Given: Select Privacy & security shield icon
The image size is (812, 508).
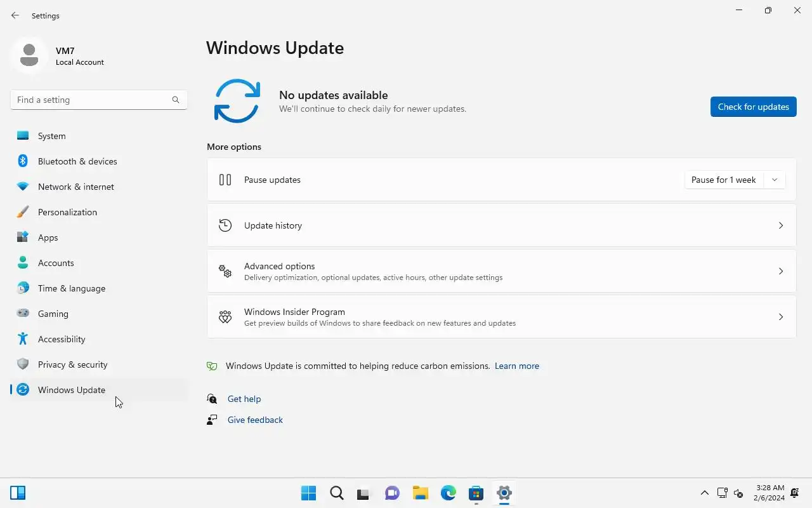Looking at the screenshot, I should pos(23,364).
